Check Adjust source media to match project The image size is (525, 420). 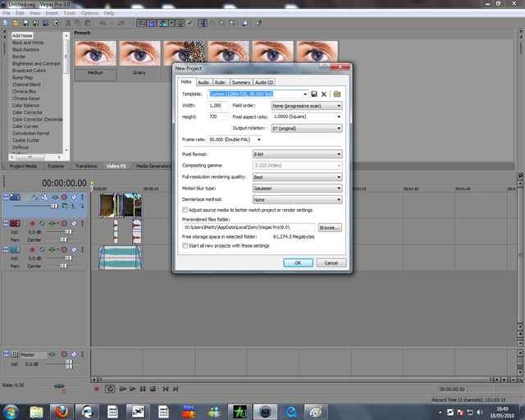coord(185,210)
